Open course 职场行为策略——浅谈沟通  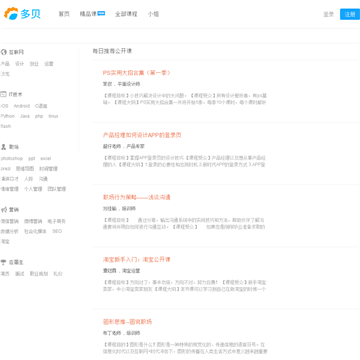137,197
